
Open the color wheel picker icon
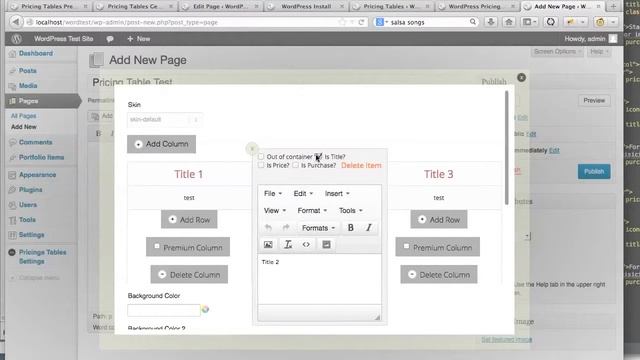[205, 309]
